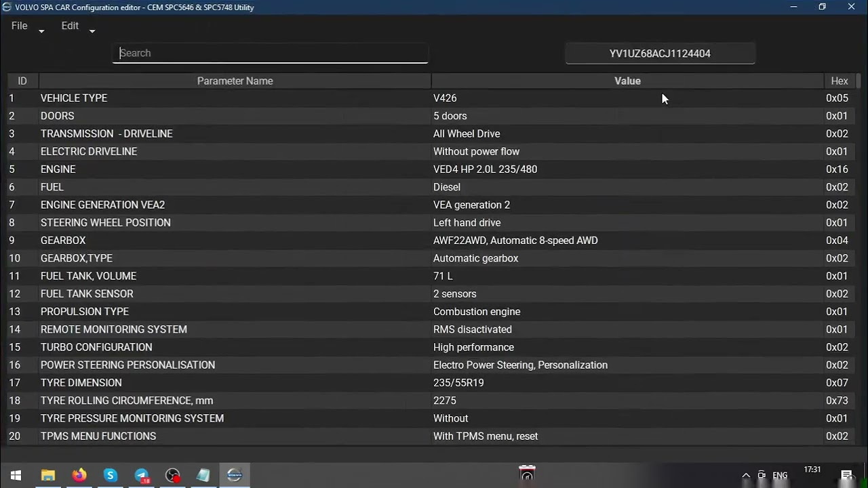Expand the File menu dropdown arrow
Screen dimensions: 868x488
[41, 30]
